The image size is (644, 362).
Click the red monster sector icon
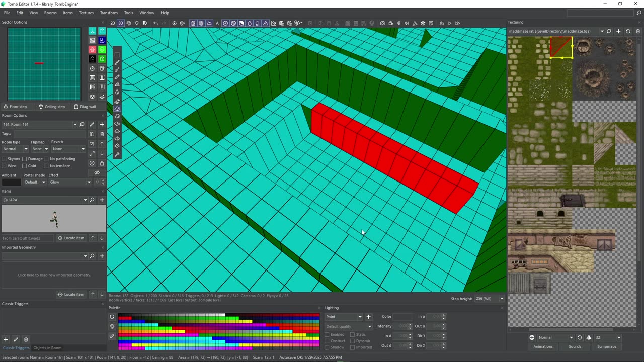(x=92, y=50)
